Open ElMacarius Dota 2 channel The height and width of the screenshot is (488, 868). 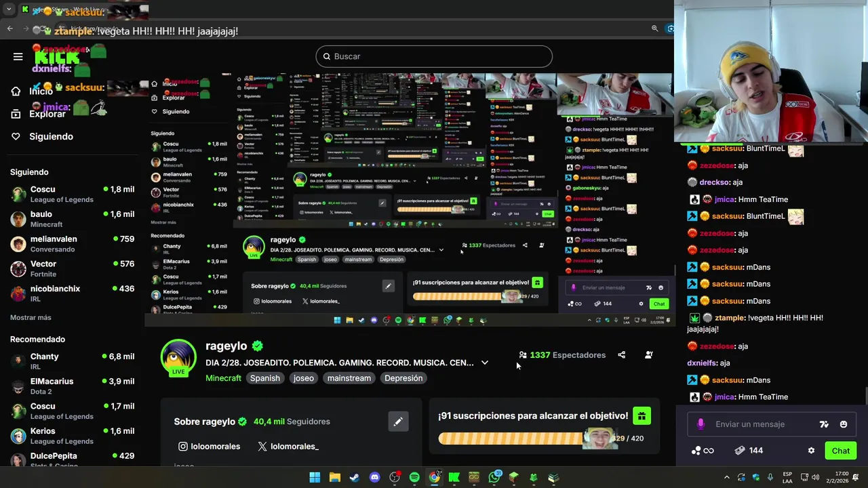[72, 386]
